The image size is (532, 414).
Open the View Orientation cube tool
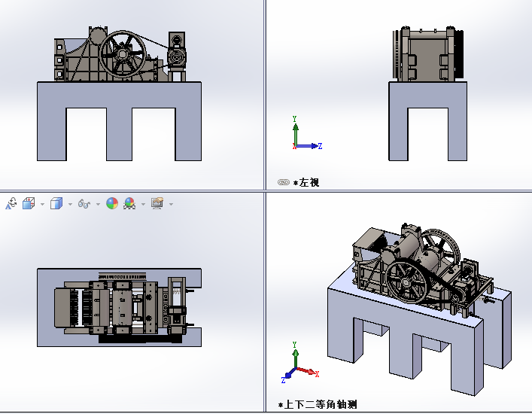tap(29, 204)
